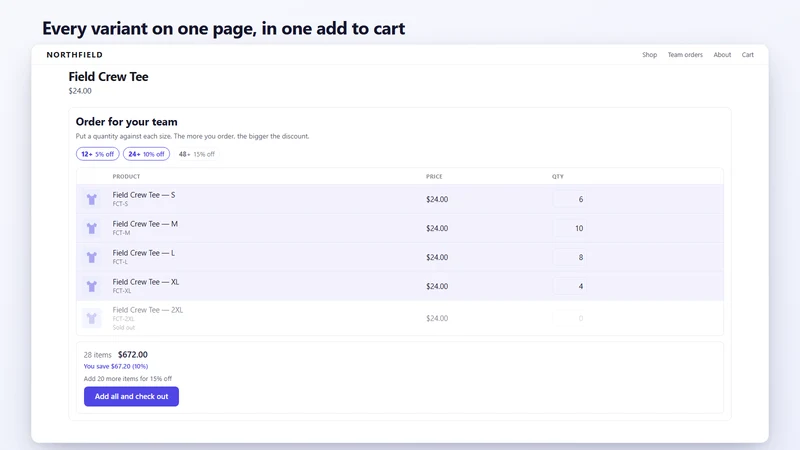Viewport: 800px width, 450px height.
Task: Click the $672.00 total amount
Action: [x=133, y=355]
